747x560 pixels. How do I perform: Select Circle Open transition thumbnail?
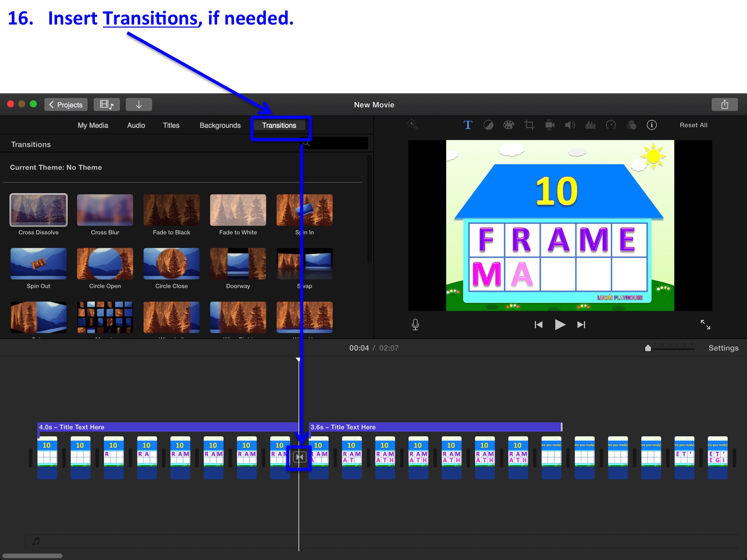(x=105, y=264)
